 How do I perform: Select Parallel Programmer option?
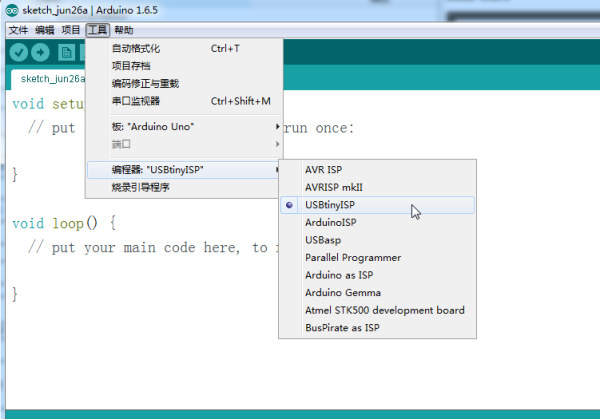click(377, 258)
